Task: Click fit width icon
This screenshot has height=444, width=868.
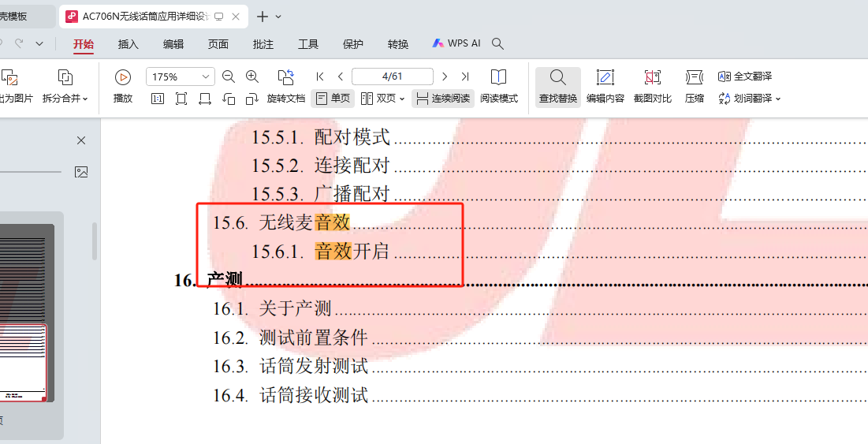Action: click(x=205, y=99)
